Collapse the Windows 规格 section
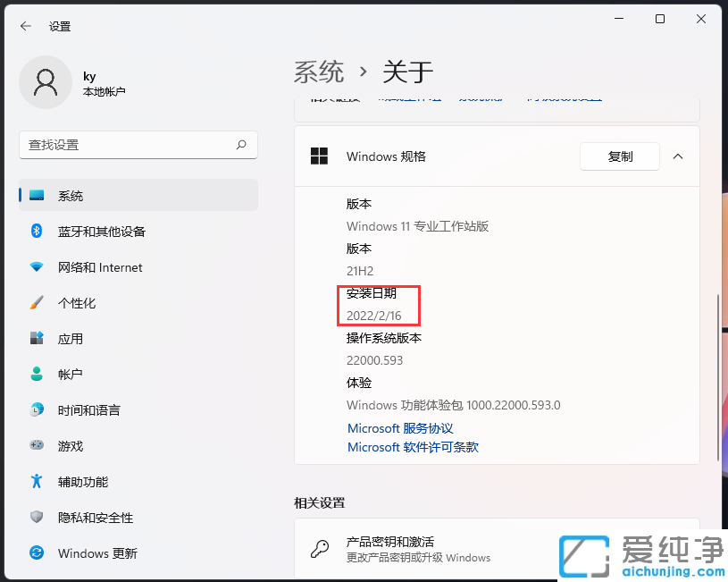The width and height of the screenshot is (728, 582). pos(678,156)
